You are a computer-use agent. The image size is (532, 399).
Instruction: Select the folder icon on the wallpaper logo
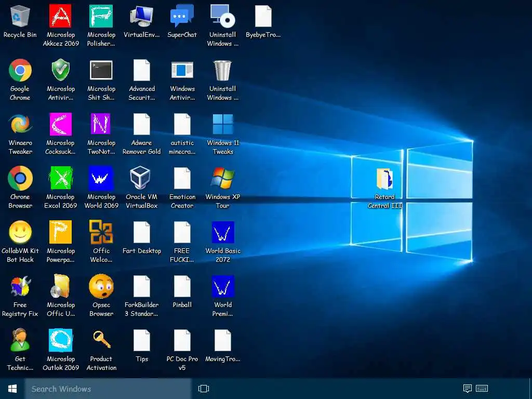pos(385,179)
